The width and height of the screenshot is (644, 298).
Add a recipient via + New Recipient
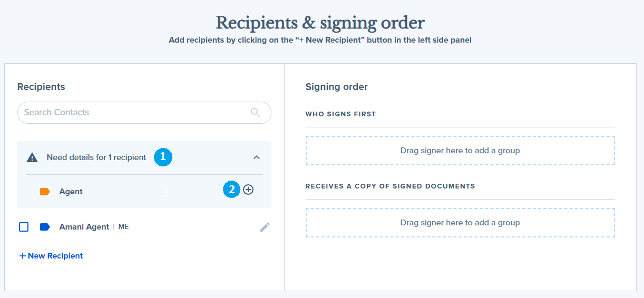pos(51,256)
